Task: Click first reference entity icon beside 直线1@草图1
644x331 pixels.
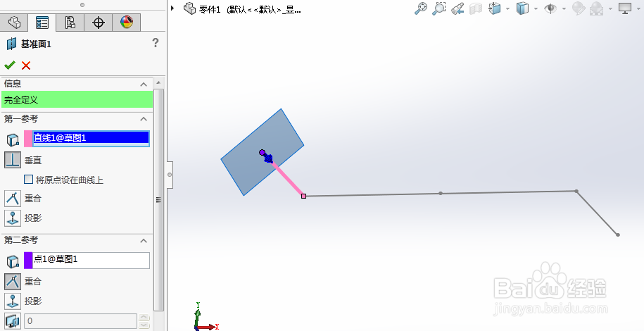Action: coord(13,139)
